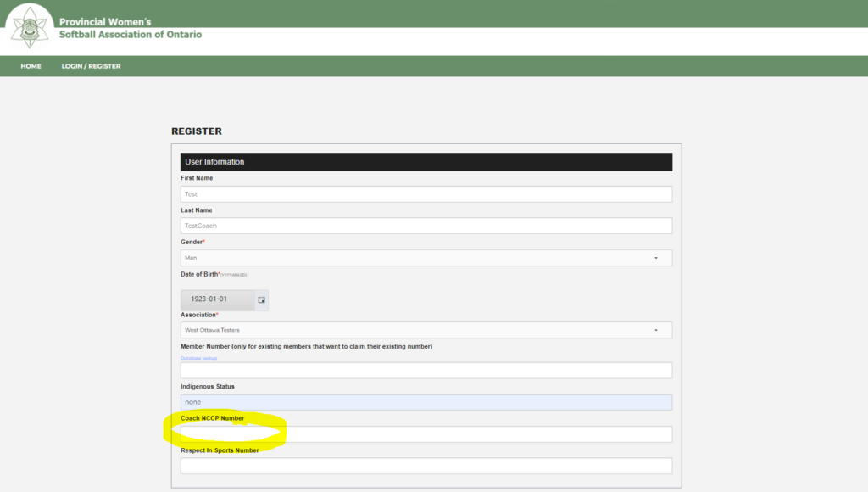Screen dimensions: 868x492
Task: Click the Association field label
Action: click(198, 315)
